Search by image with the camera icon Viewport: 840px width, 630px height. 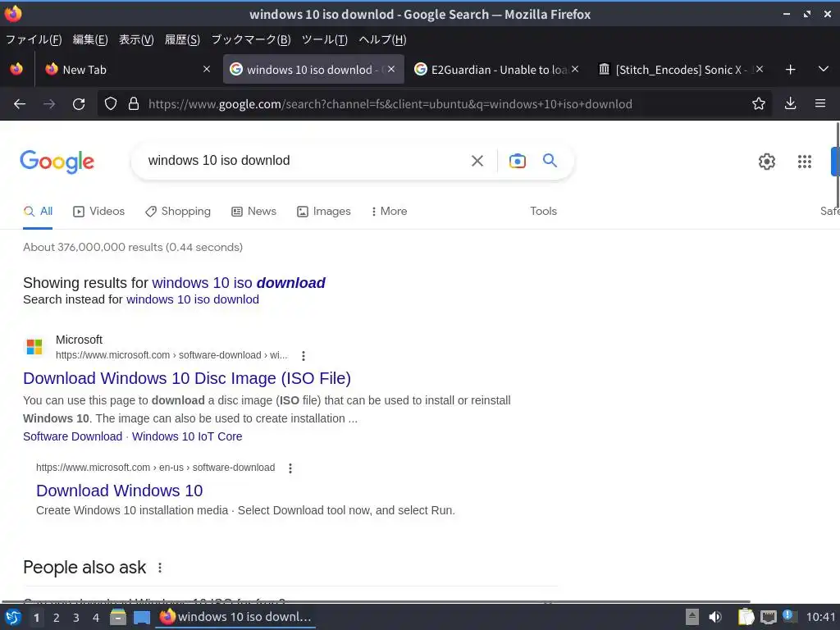click(518, 161)
